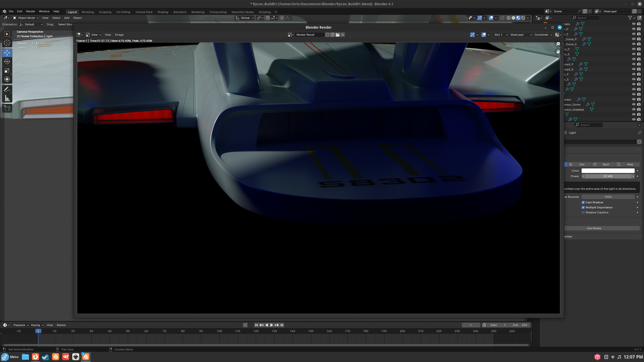Open Combined pass dropdown
This screenshot has height=362, width=644.
543,35
